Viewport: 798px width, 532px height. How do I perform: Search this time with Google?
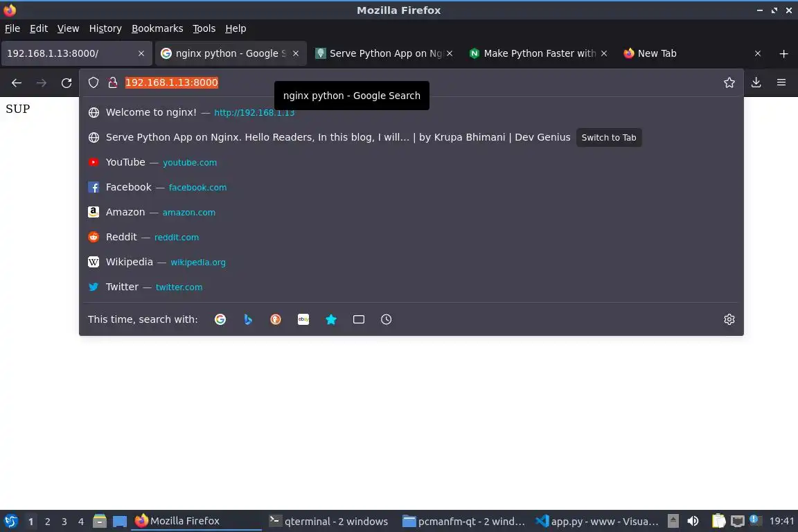pyautogui.click(x=220, y=319)
